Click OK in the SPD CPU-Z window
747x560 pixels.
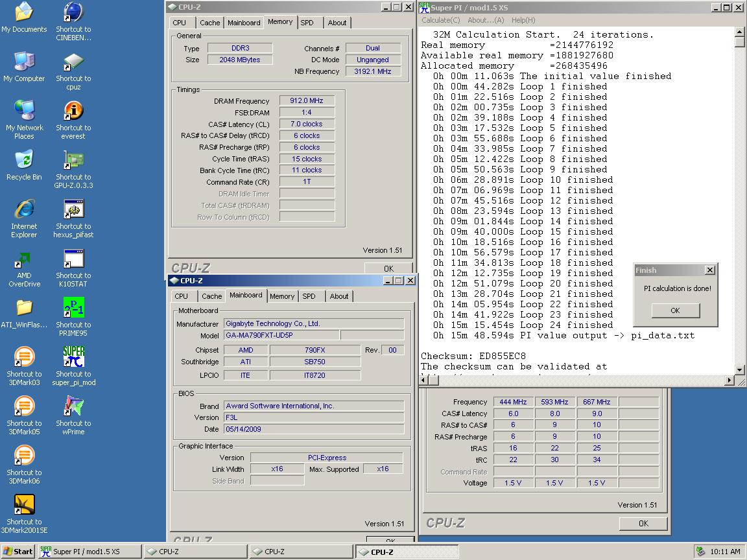pyautogui.click(x=643, y=523)
